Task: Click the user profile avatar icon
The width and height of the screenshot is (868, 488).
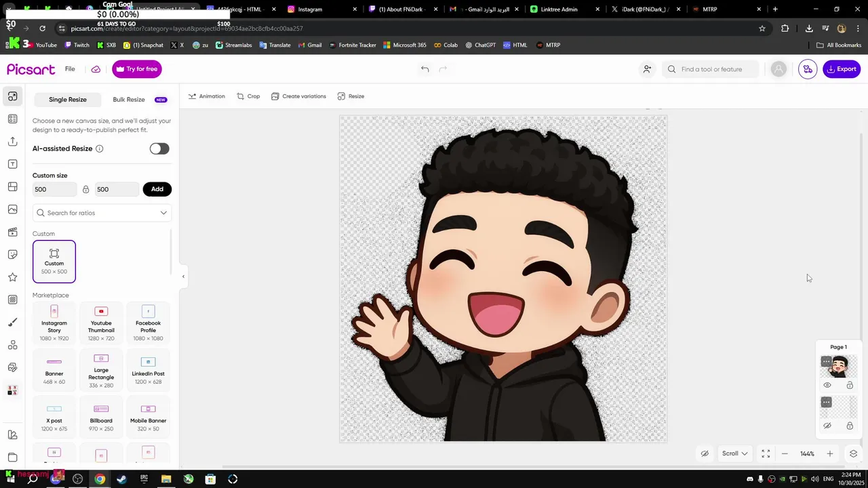Action: [x=778, y=69]
